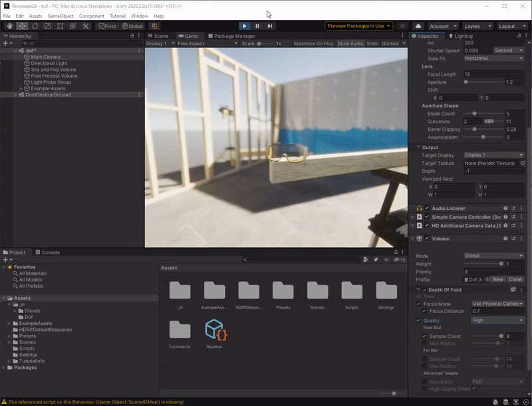Screen dimensions: 532x406
Task: Expand the Clouds folder in Project tree
Action: (x=15, y=311)
